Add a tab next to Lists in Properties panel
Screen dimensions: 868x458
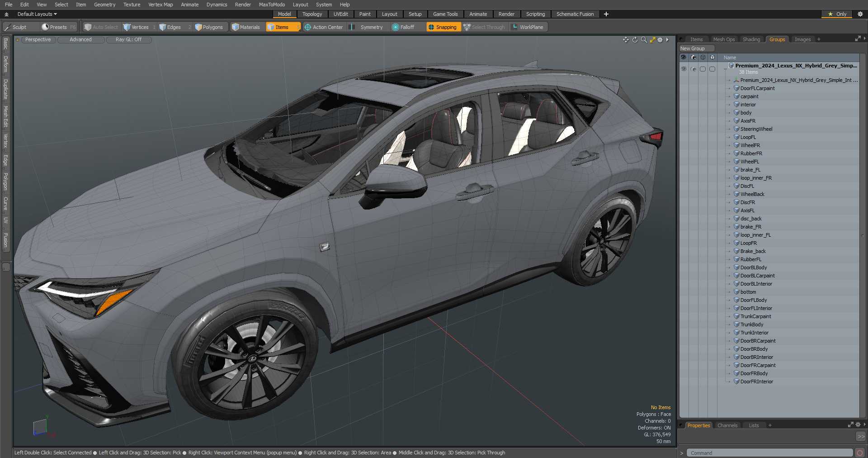[770, 425]
